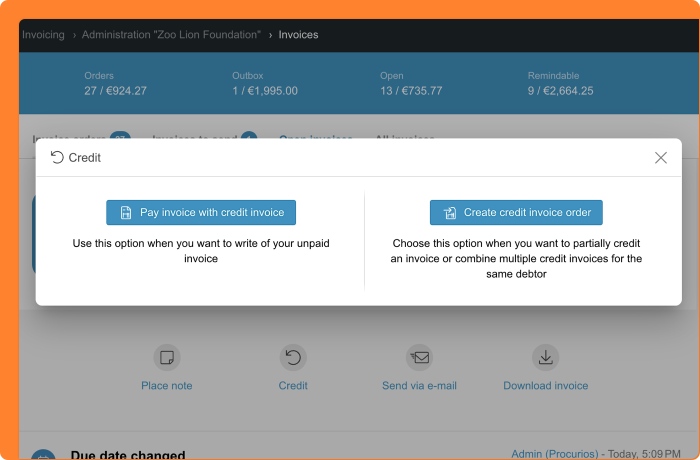This screenshot has height=460, width=700.
Task: Open the Send via e-mail link
Action: (420, 385)
